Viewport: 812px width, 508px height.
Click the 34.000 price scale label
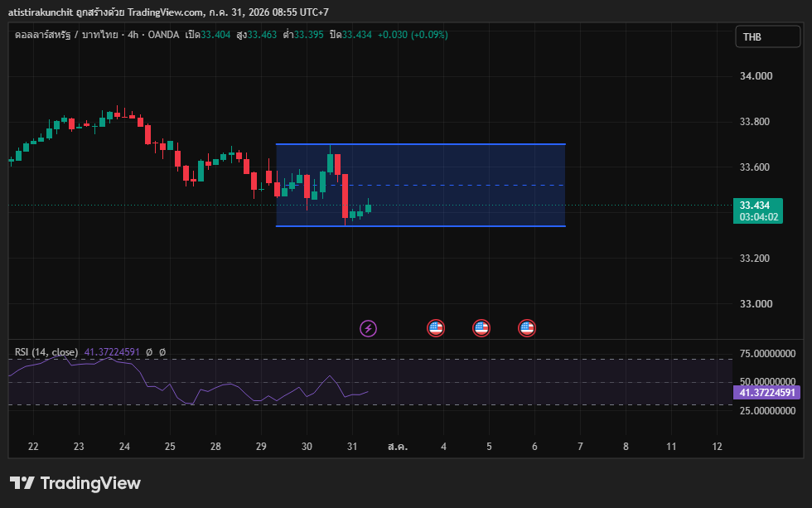[756, 76]
